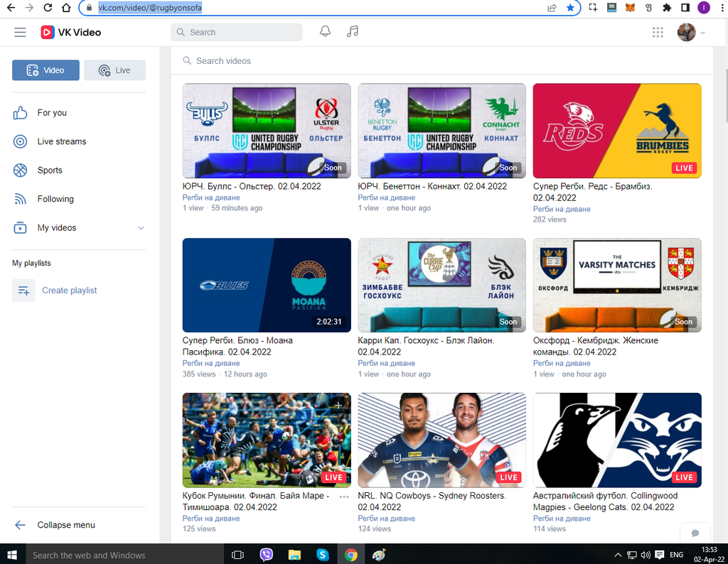
Task: Open title Супер Регби. Редс - Брамбиз
Action: click(x=592, y=192)
